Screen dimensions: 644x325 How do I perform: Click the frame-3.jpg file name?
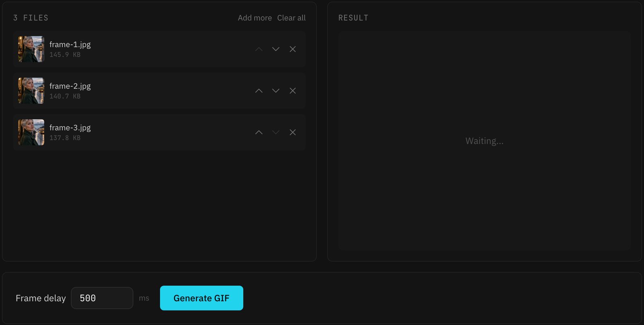click(x=70, y=128)
